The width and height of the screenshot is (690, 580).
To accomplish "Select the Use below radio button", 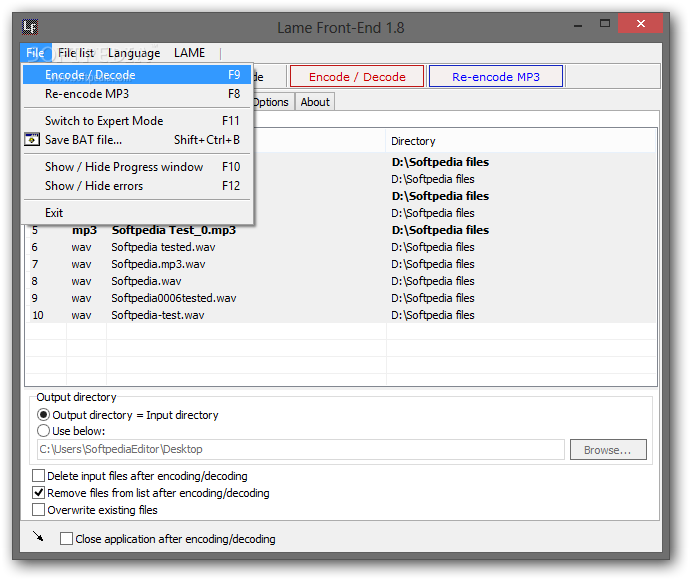I will [x=71, y=431].
